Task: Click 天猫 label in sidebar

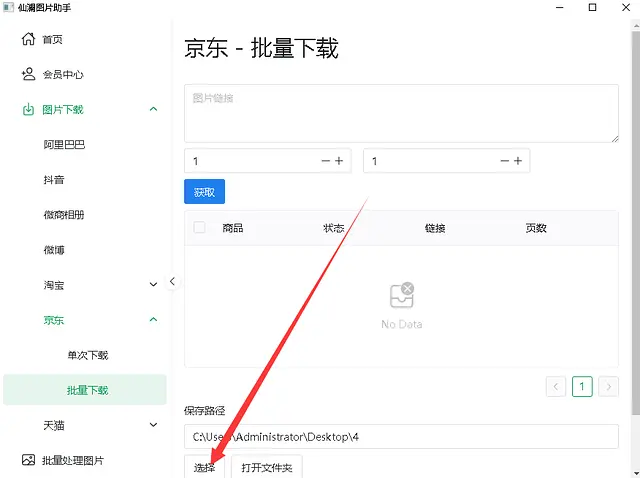Action: pyautogui.click(x=54, y=425)
